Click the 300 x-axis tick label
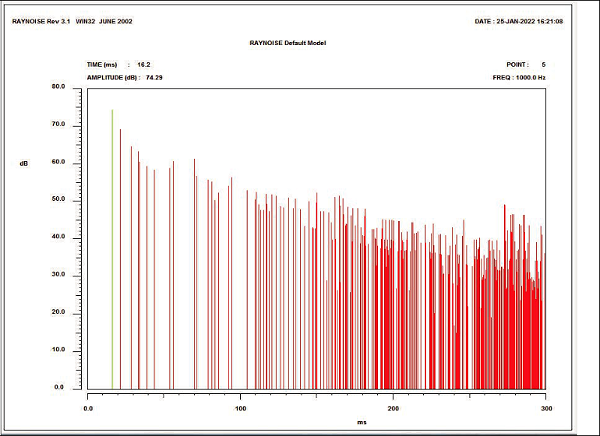This screenshot has width=600, height=436. click(x=545, y=408)
